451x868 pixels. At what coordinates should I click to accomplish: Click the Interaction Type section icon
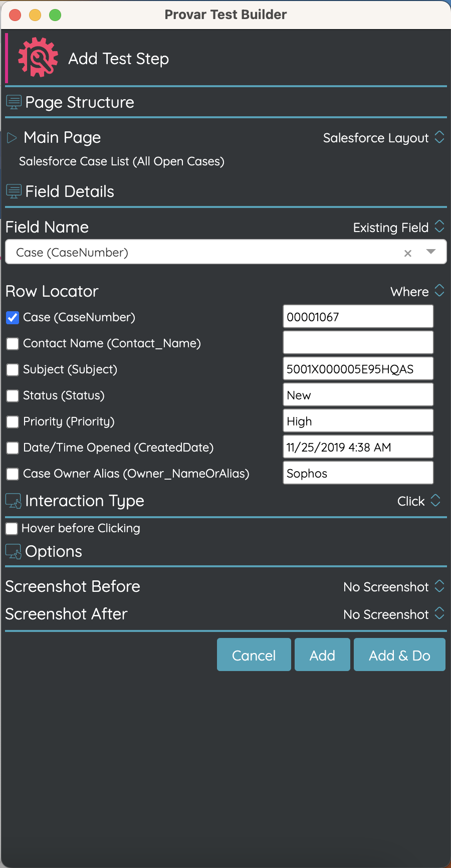point(14,501)
